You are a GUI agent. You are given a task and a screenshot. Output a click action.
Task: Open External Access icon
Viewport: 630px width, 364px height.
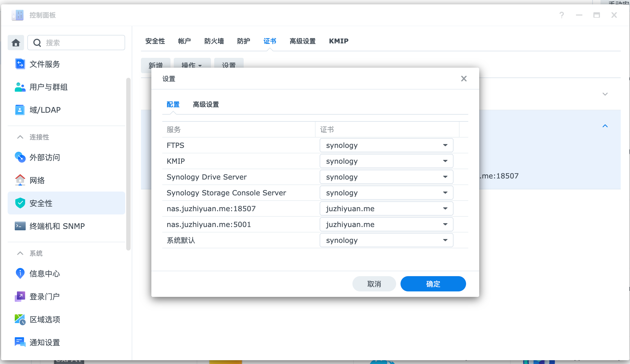click(x=20, y=157)
